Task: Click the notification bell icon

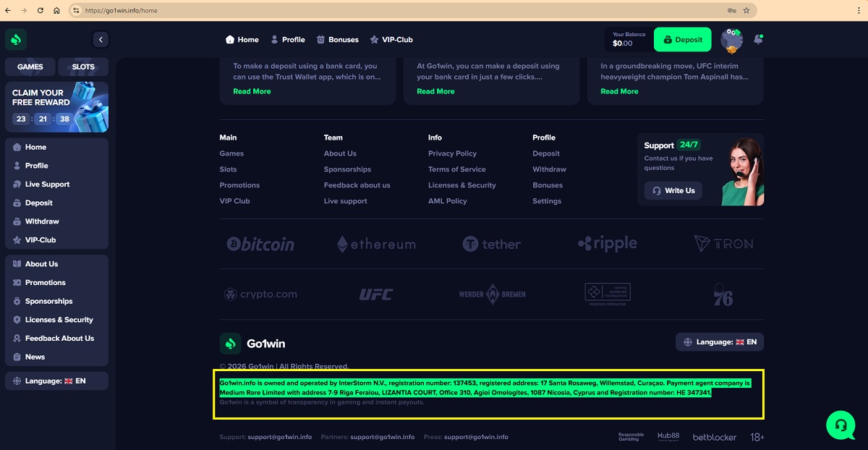Action: click(757, 40)
